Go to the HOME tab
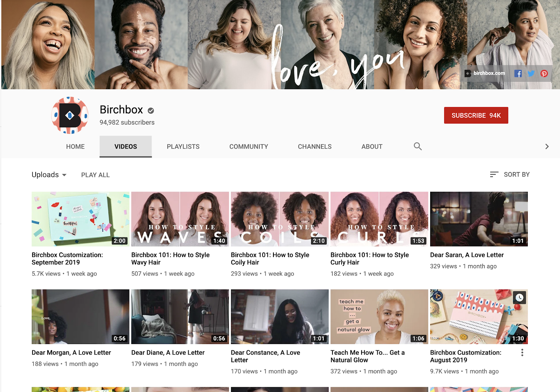 tap(75, 147)
